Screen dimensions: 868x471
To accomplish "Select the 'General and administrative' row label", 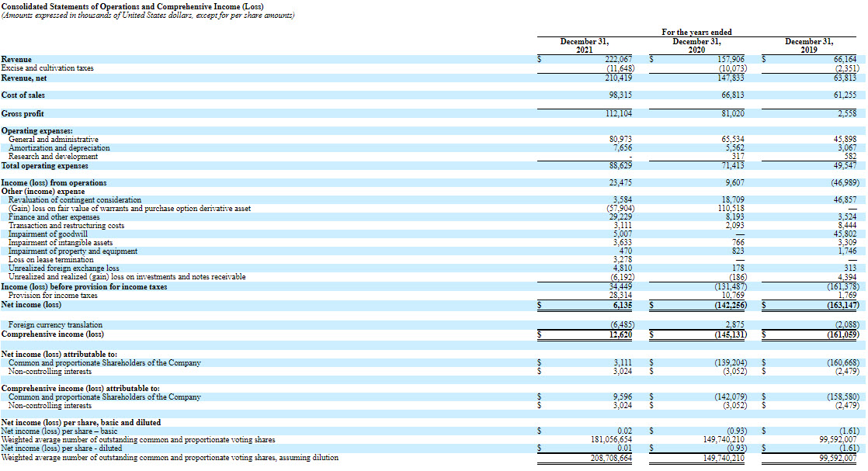I will point(54,140).
